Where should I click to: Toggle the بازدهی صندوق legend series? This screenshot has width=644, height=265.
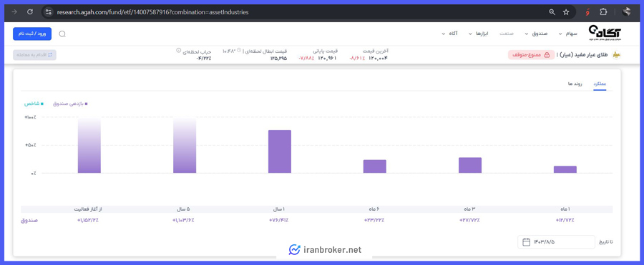point(70,104)
